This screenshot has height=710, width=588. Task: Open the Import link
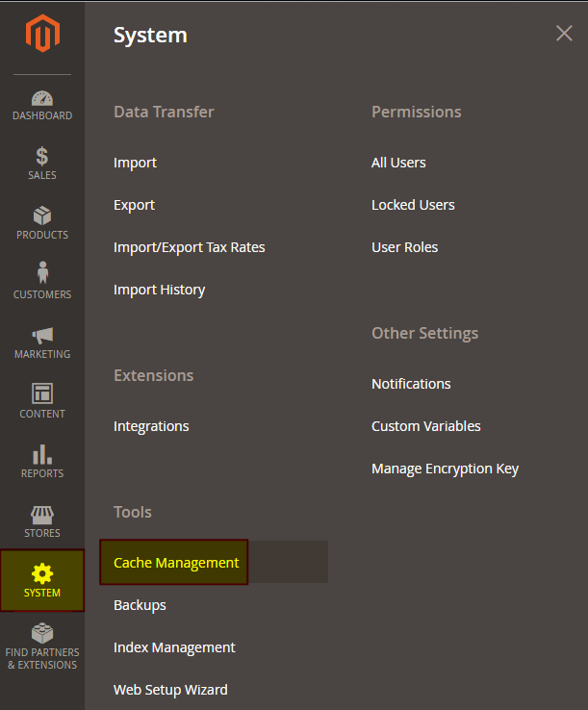tap(135, 163)
